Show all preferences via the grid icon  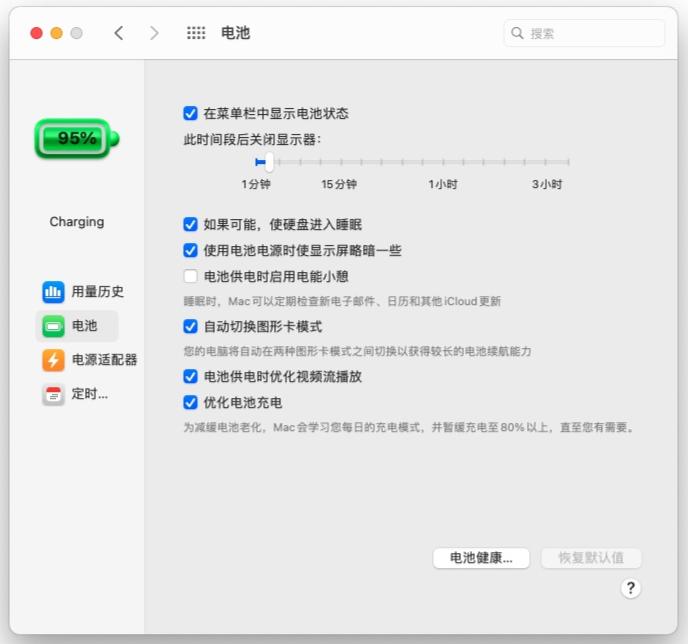[196, 33]
